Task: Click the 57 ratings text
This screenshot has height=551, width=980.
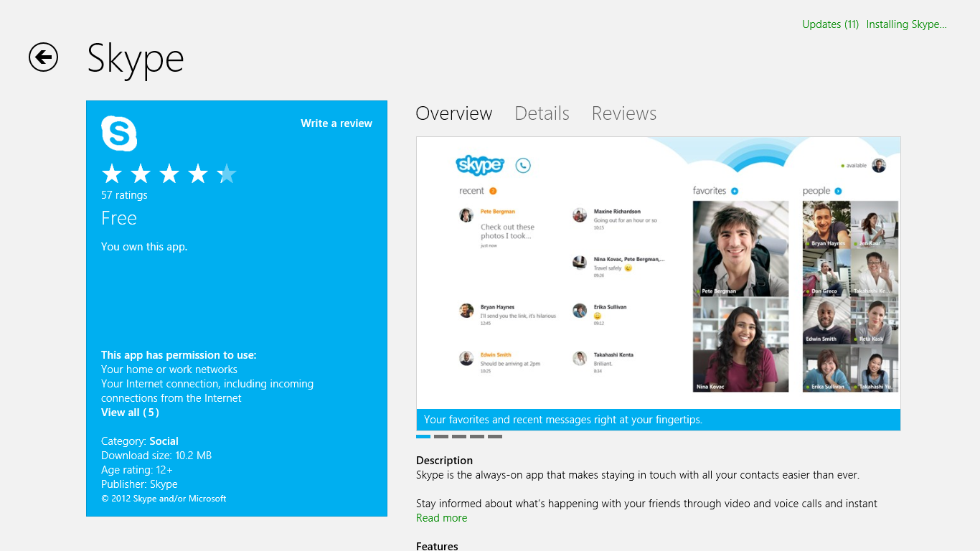Action: [x=124, y=195]
